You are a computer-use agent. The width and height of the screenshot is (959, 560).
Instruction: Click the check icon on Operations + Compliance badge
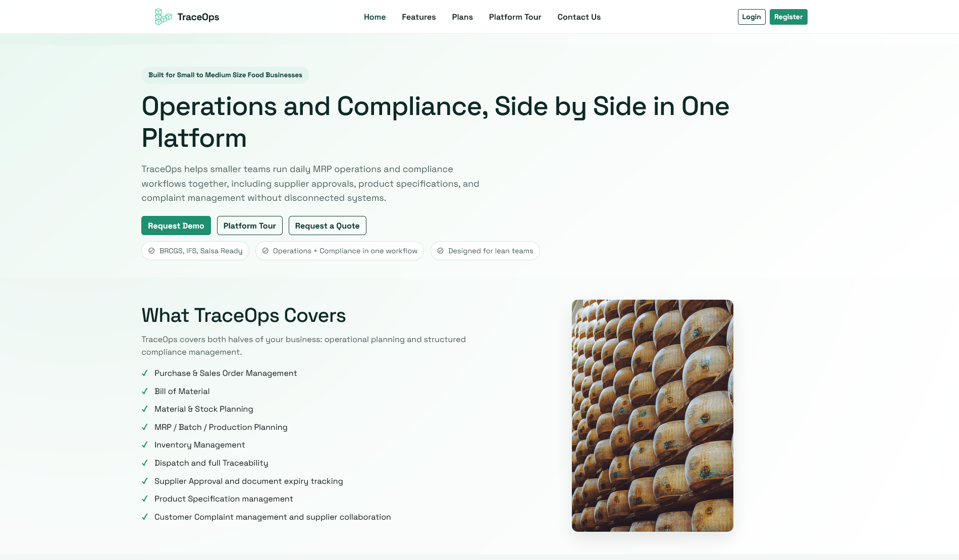[x=265, y=251]
